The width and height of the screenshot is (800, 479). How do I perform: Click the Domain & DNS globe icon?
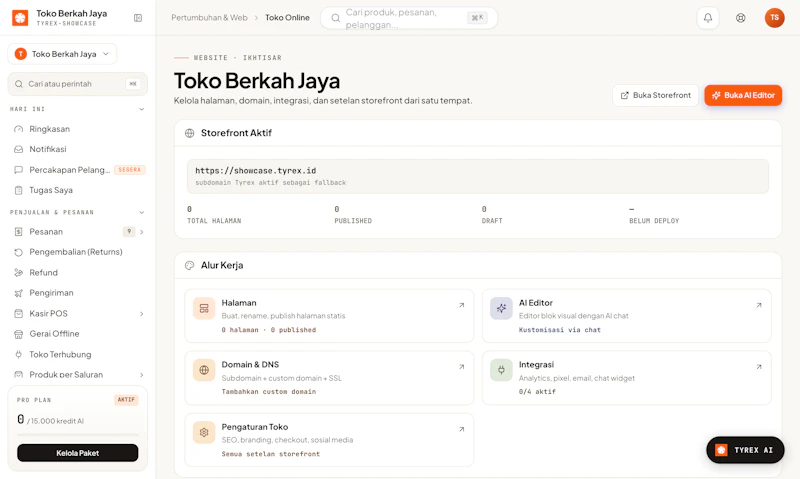point(204,370)
